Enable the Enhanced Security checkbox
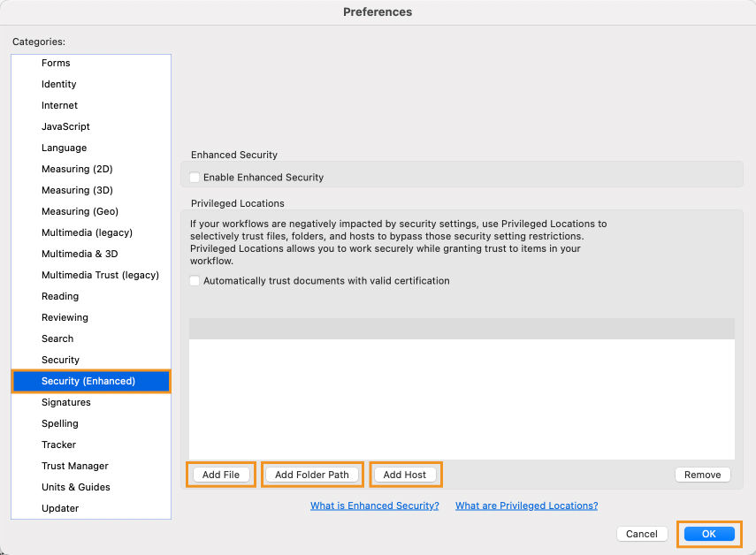This screenshot has height=555, width=756. [195, 178]
